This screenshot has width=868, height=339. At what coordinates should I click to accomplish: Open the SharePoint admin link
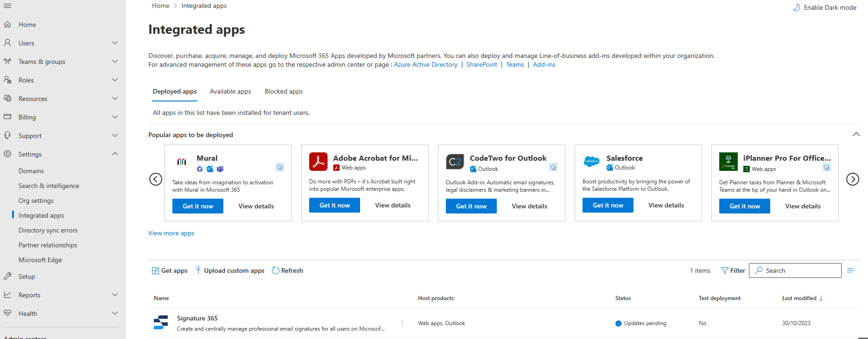(482, 64)
